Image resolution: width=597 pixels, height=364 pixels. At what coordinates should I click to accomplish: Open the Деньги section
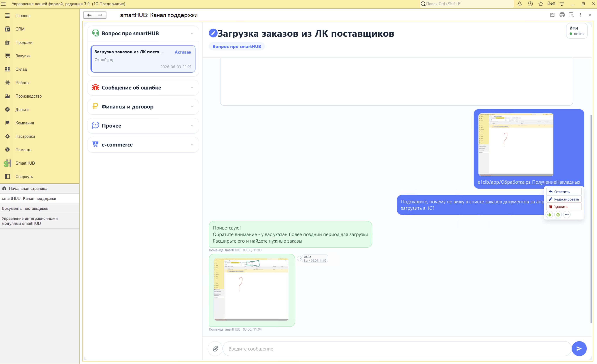40,110
